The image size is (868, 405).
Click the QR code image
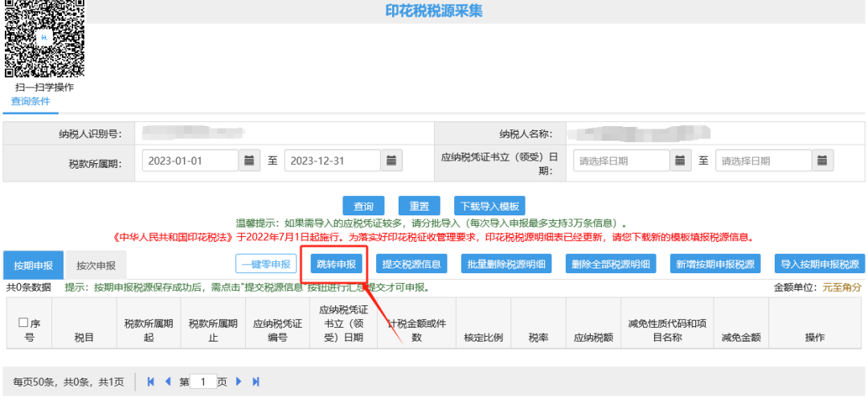pos(43,40)
